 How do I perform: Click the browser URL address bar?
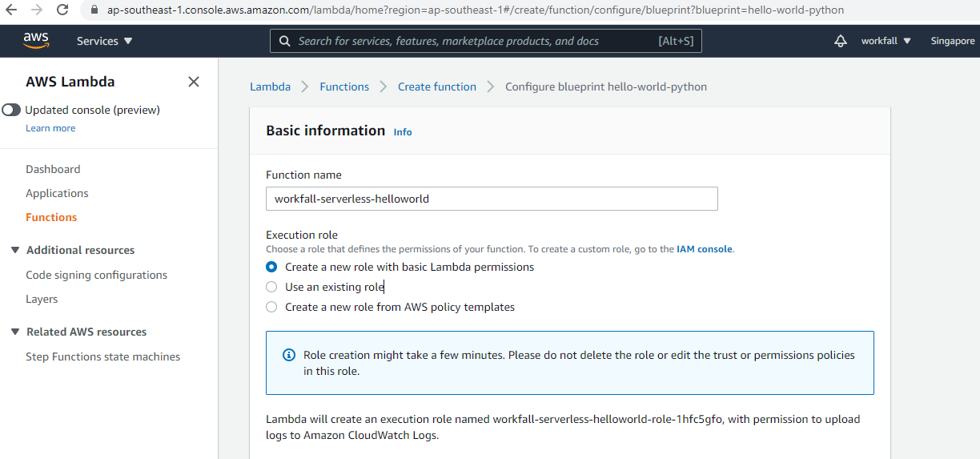476,10
